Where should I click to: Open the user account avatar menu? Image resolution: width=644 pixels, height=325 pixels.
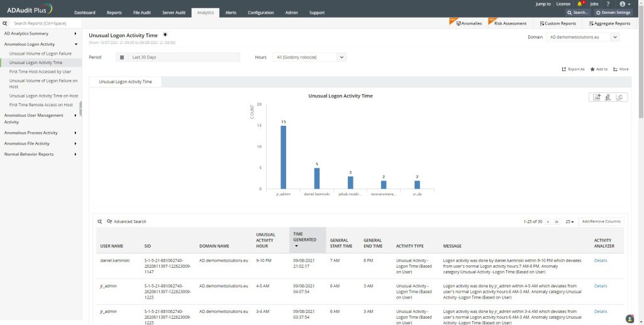623,4
